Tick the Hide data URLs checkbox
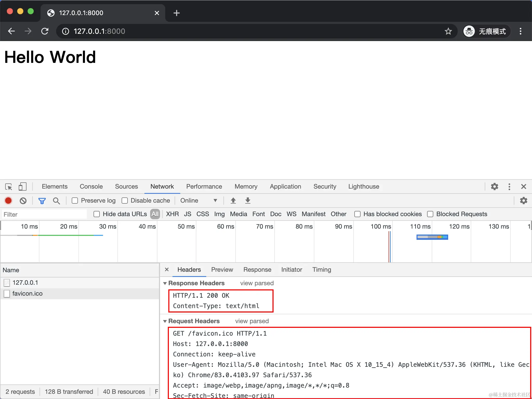The width and height of the screenshot is (532, 399). (97, 214)
